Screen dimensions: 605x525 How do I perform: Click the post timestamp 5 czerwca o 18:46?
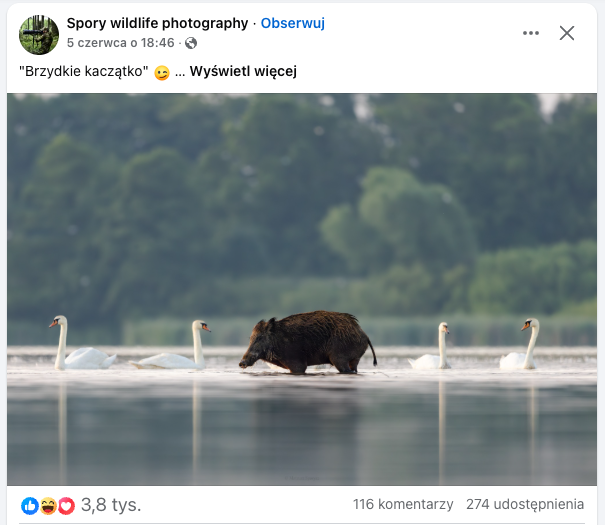[x=121, y=43]
